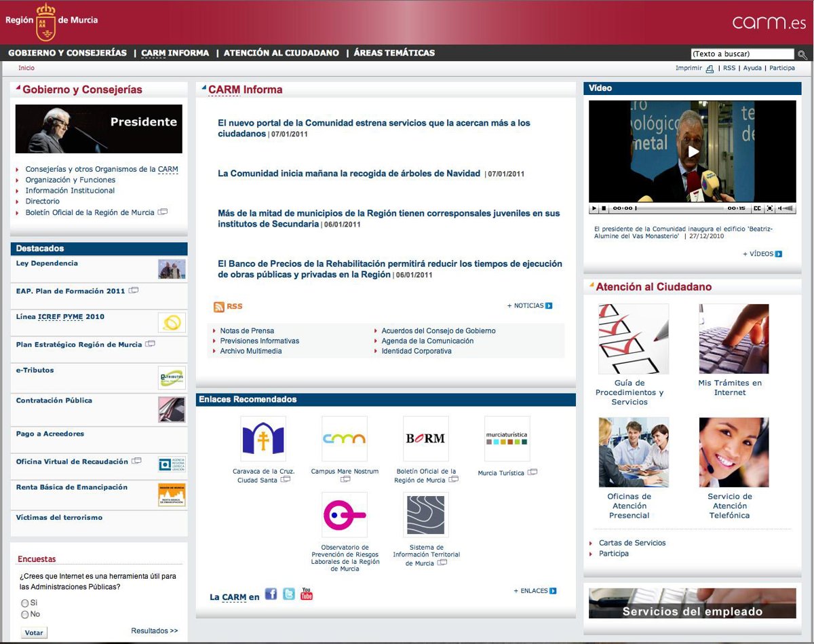Select the 'No' survey radio button

tap(25, 614)
